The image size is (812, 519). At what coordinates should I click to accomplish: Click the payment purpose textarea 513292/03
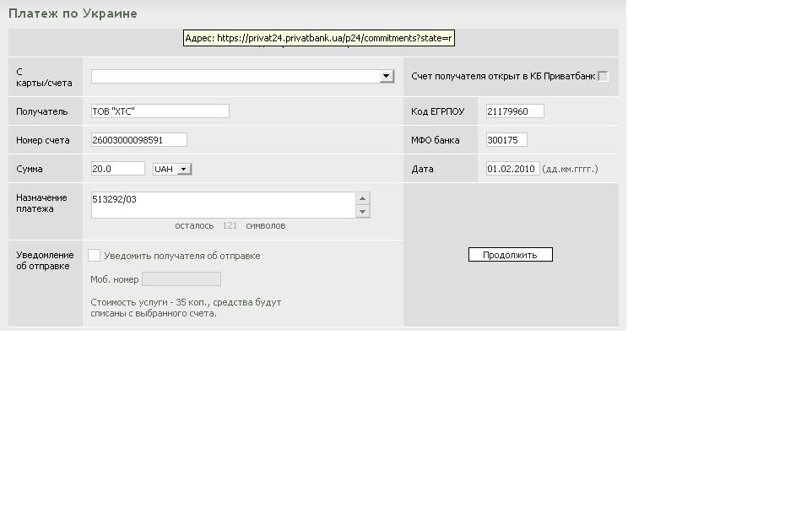(x=223, y=205)
